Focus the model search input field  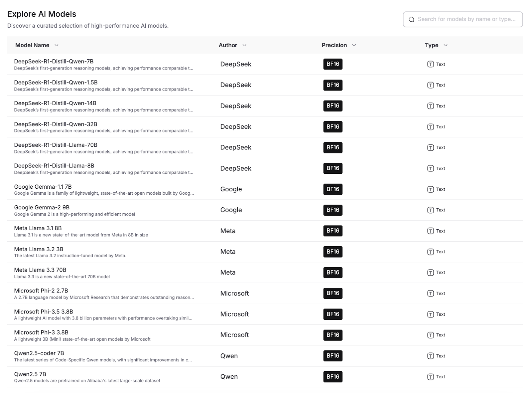[x=463, y=19]
